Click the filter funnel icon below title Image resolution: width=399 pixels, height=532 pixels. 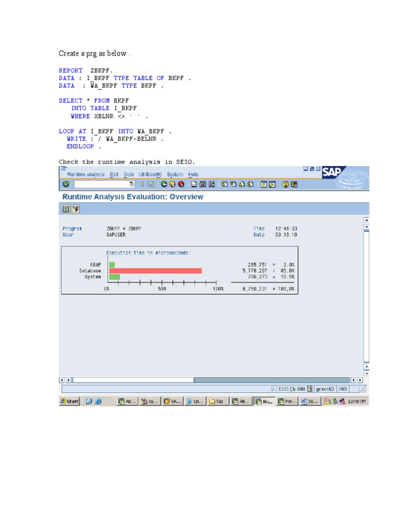[76, 209]
